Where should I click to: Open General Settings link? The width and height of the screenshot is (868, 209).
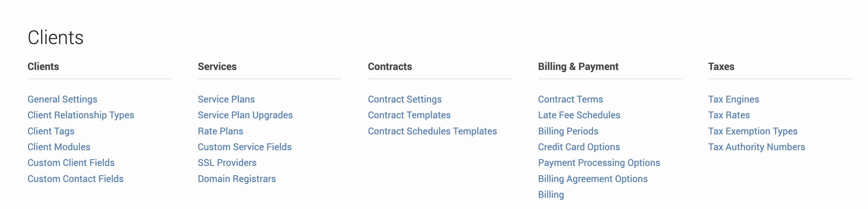click(62, 99)
